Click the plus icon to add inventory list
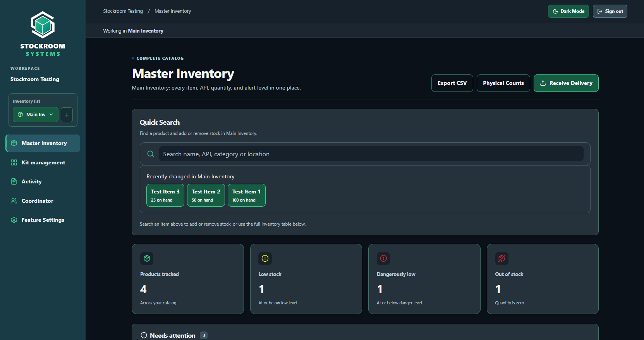 tap(67, 115)
